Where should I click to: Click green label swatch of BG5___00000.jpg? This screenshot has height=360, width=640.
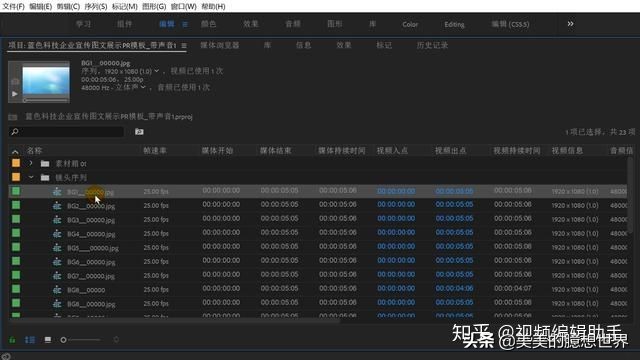click(x=16, y=247)
